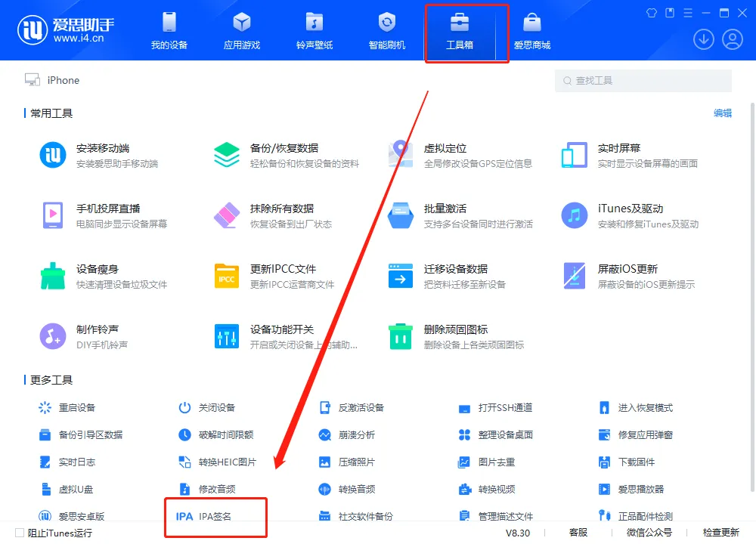Open IPA签名 tool
Image resolution: width=756 pixels, height=544 pixels.
click(204, 516)
